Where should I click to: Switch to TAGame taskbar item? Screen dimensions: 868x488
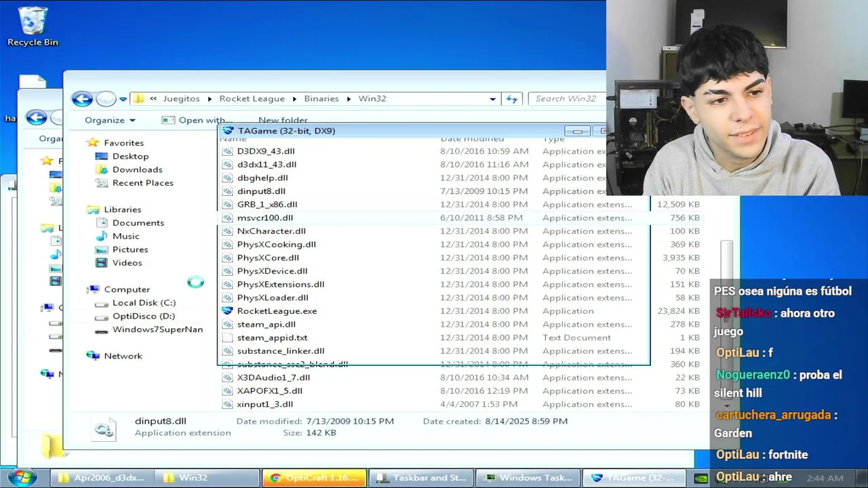tap(634, 478)
